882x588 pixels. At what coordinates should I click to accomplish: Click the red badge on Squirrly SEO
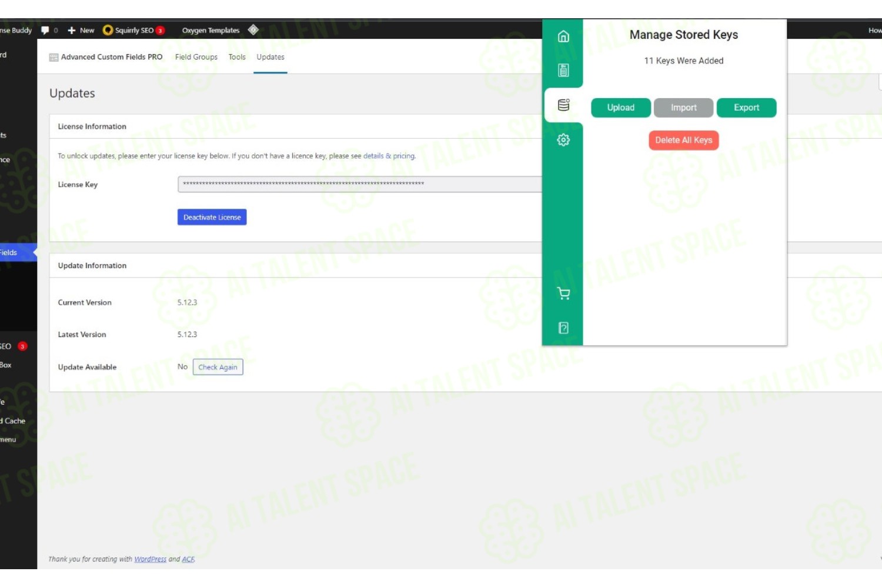click(160, 31)
